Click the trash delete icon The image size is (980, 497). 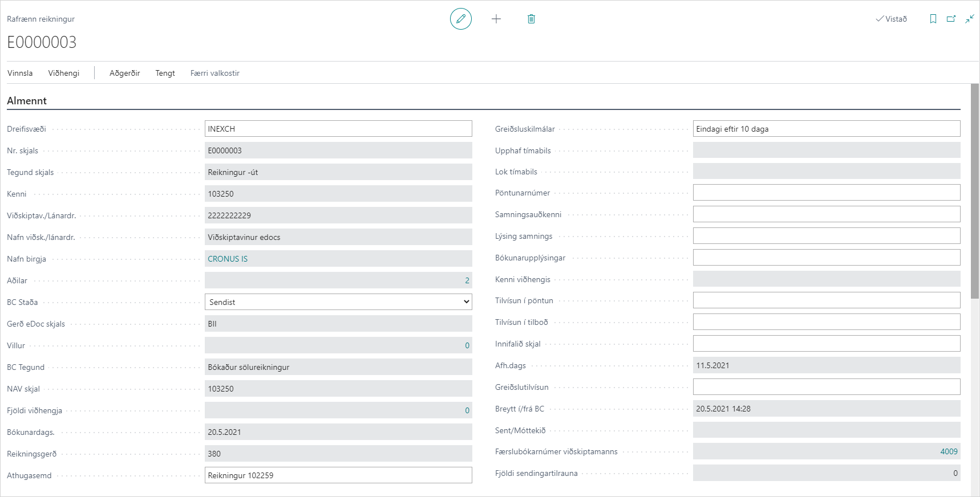point(531,19)
